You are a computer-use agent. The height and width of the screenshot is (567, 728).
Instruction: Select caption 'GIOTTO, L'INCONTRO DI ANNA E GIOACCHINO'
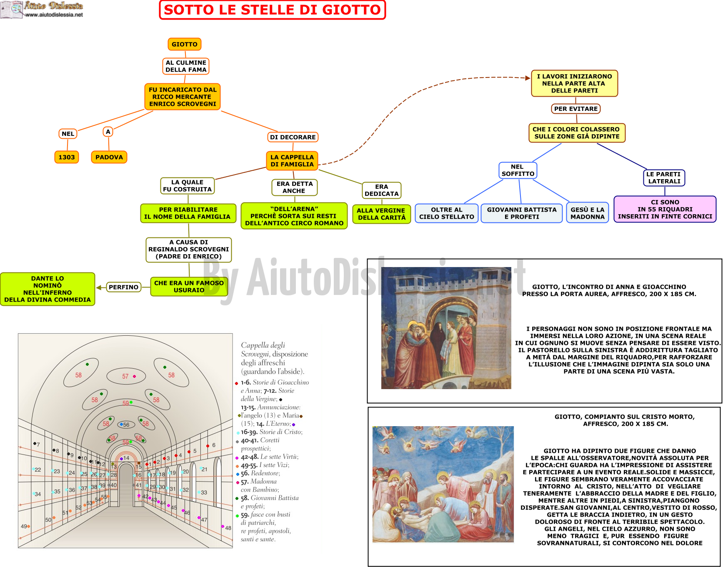[609, 290]
